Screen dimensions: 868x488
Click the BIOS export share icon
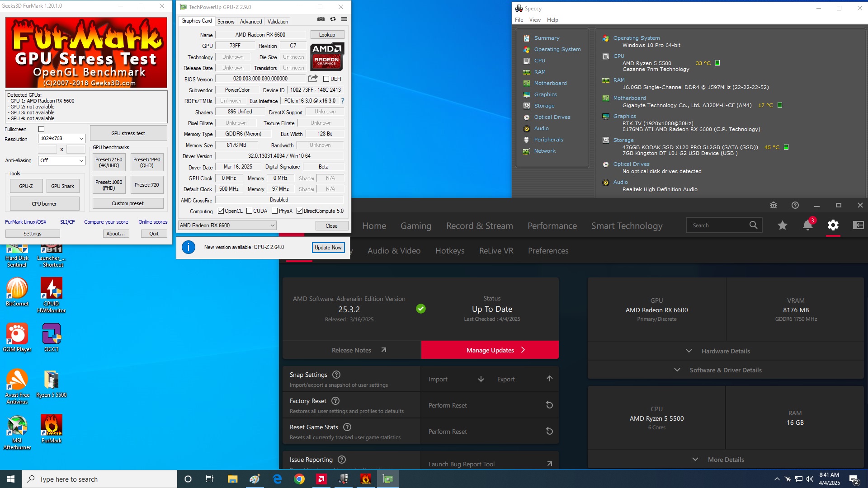pyautogui.click(x=313, y=79)
